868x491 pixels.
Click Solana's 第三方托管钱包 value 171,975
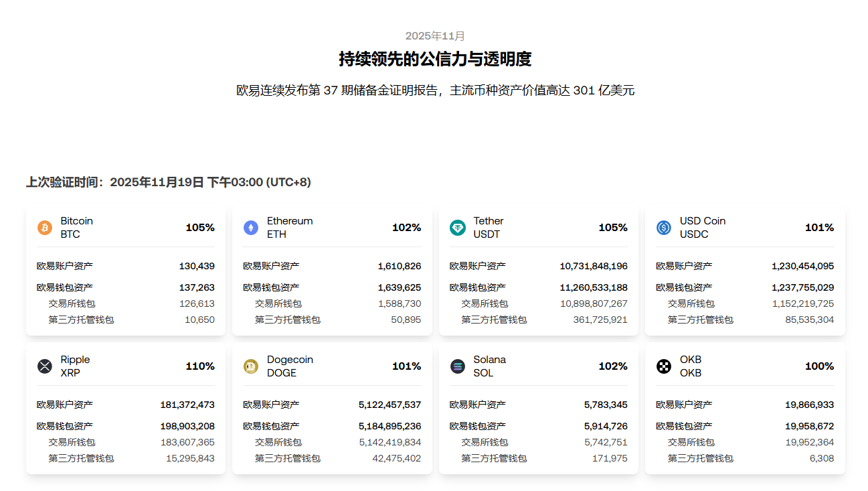click(x=610, y=458)
